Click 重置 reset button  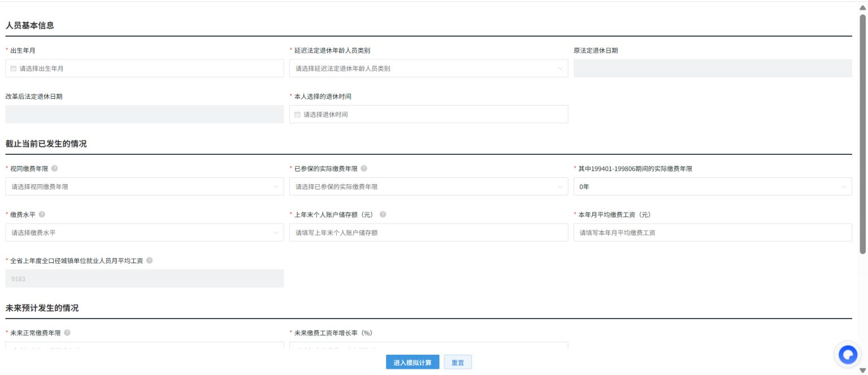458,363
